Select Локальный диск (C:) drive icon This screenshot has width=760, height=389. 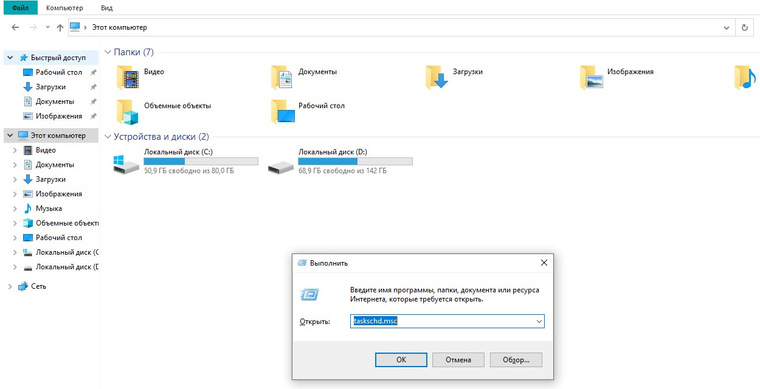[x=126, y=165]
